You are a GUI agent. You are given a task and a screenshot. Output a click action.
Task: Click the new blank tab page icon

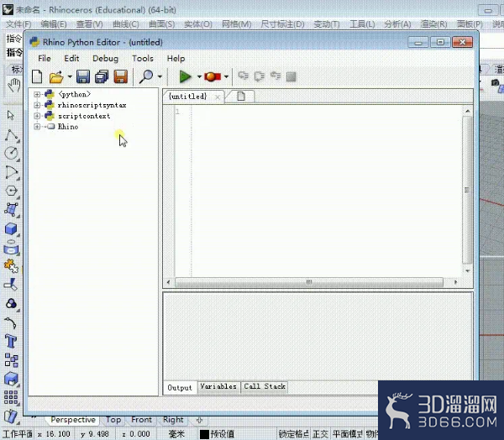coord(241,96)
